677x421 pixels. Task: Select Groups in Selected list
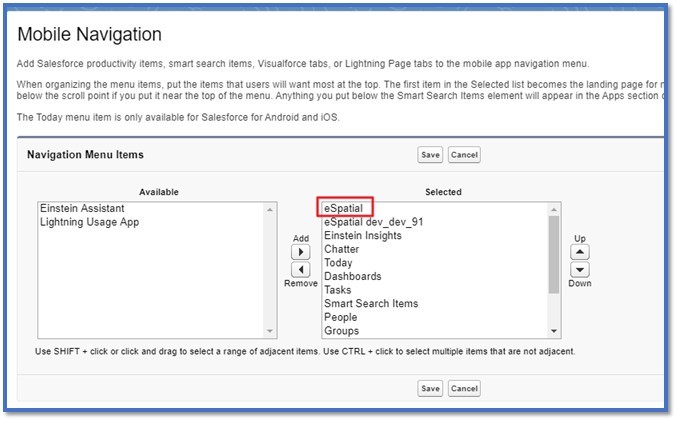[342, 331]
